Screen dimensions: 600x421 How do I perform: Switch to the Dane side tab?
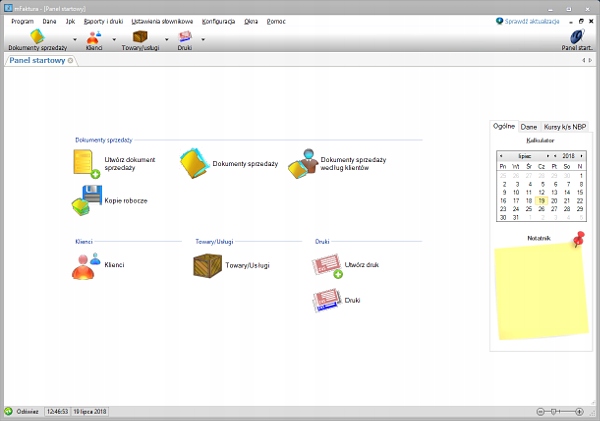coord(529,127)
